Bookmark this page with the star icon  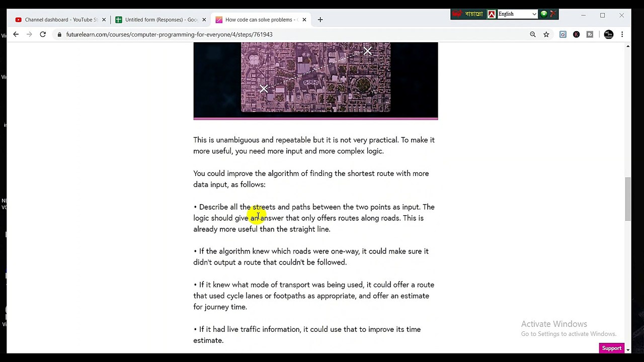click(x=546, y=34)
